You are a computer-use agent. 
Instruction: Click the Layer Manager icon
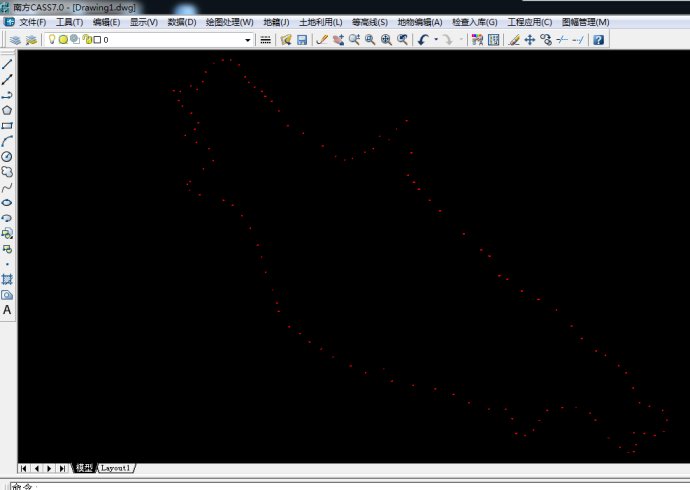click(x=15, y=40)
